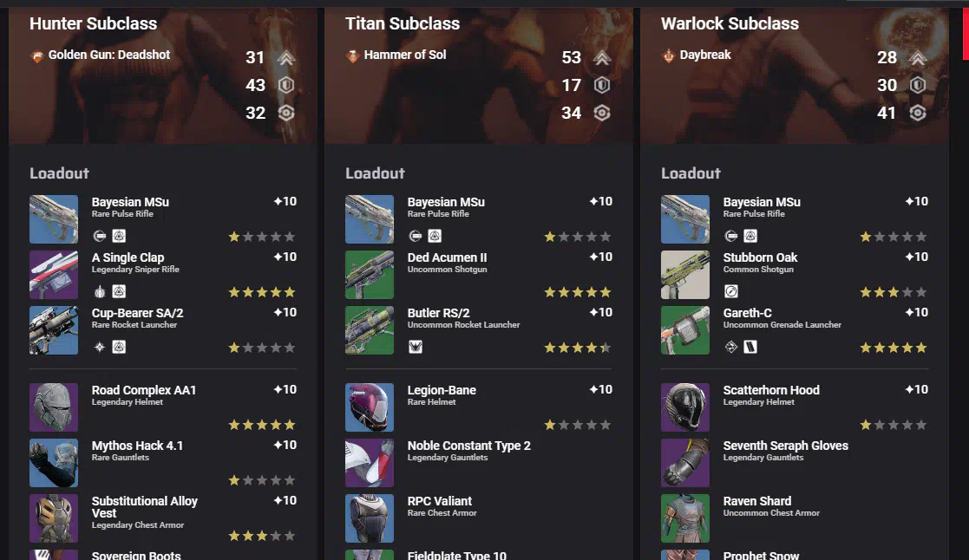Click Stubborn Oak perk icon
Viewport: 969px width, 560px height.
[x=731, y=291]
